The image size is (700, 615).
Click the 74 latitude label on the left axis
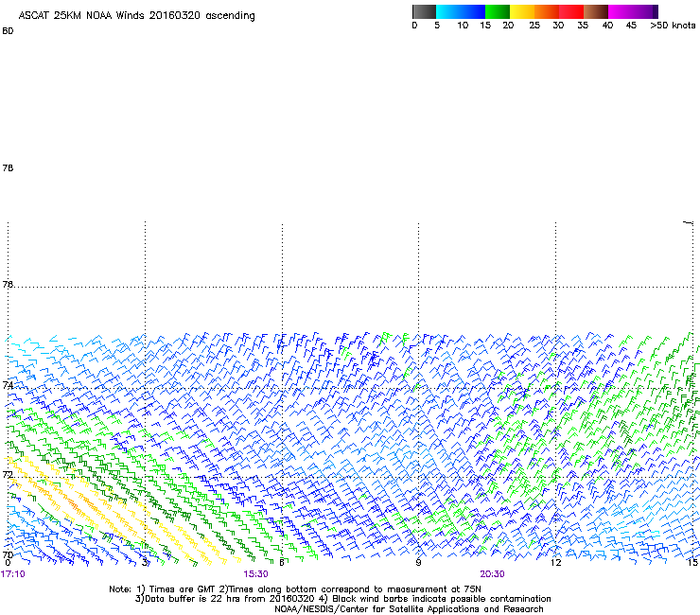tap(8, 385)
